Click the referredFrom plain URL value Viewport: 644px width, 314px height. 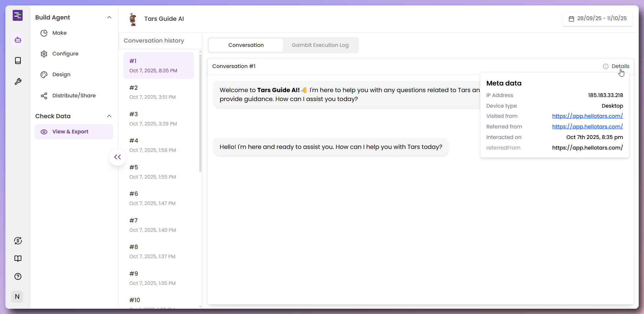[587, 148]
